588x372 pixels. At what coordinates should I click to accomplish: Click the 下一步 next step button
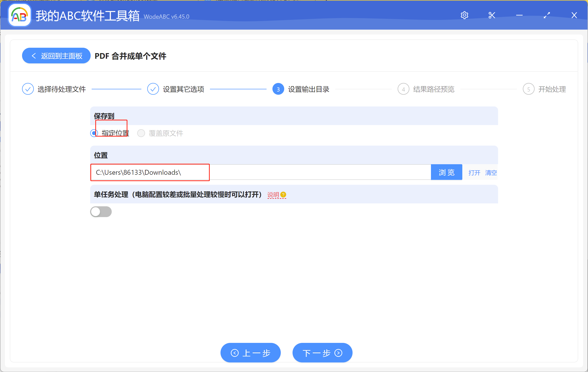322,353
